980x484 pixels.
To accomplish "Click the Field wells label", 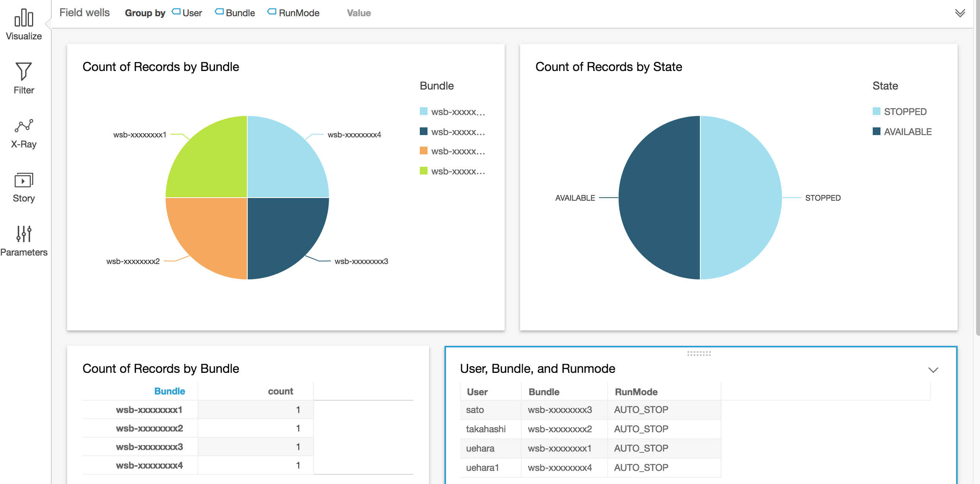I will 84,13.
